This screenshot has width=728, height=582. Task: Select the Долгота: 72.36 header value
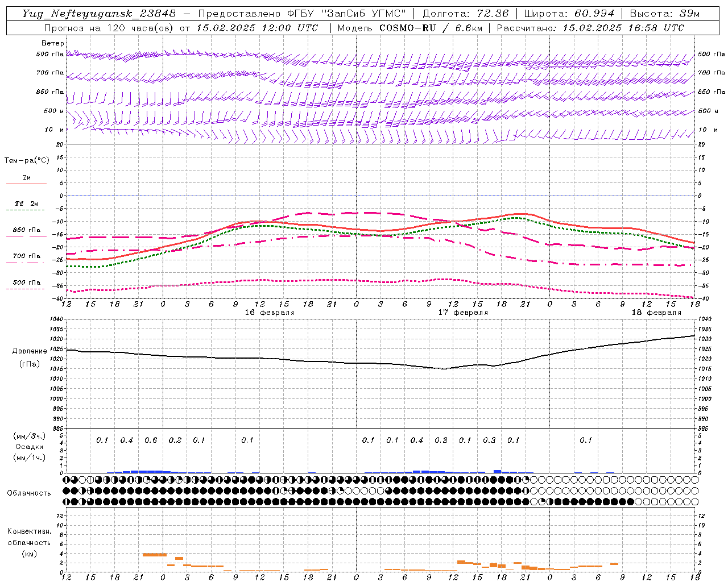(465, 13)
